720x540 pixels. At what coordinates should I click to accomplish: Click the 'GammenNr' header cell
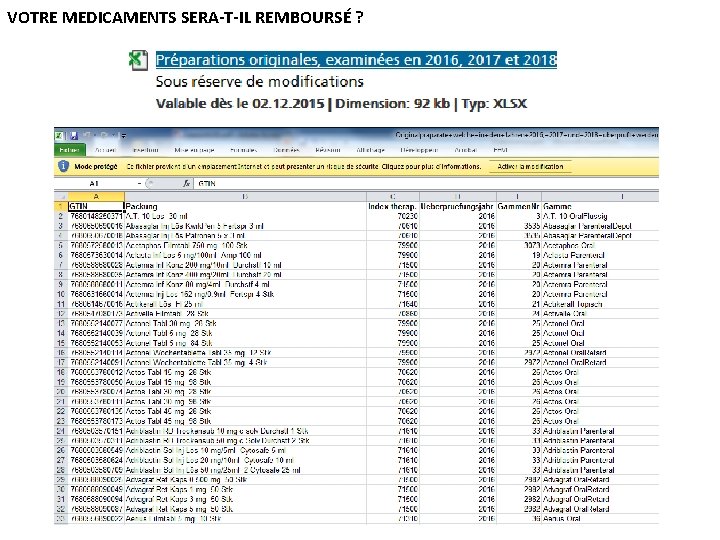pyautogui.click(x=519, y=206)
